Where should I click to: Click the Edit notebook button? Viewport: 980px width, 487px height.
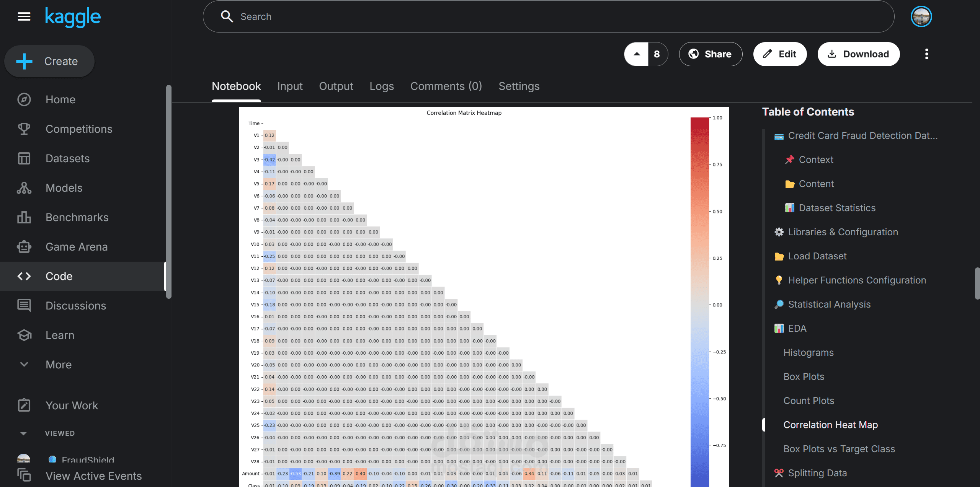coord(780,54)
